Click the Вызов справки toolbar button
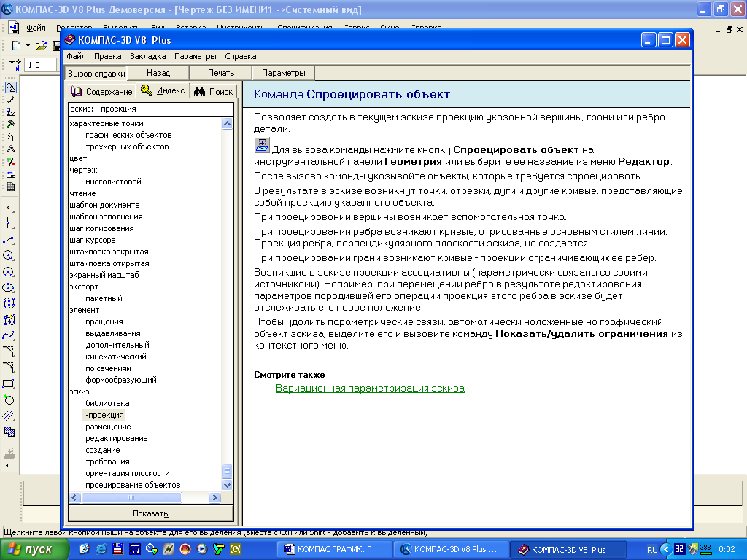Image resolution: width=747 pixels, height=560 pixels. click(x=96, y=74)
